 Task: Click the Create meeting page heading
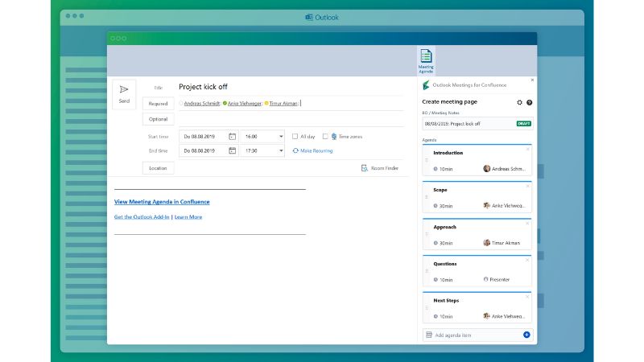(450, 101)
